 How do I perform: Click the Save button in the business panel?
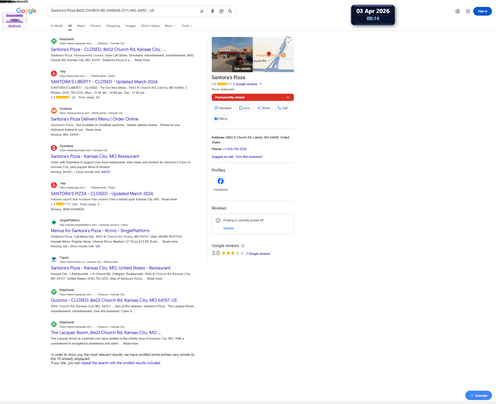244,108
